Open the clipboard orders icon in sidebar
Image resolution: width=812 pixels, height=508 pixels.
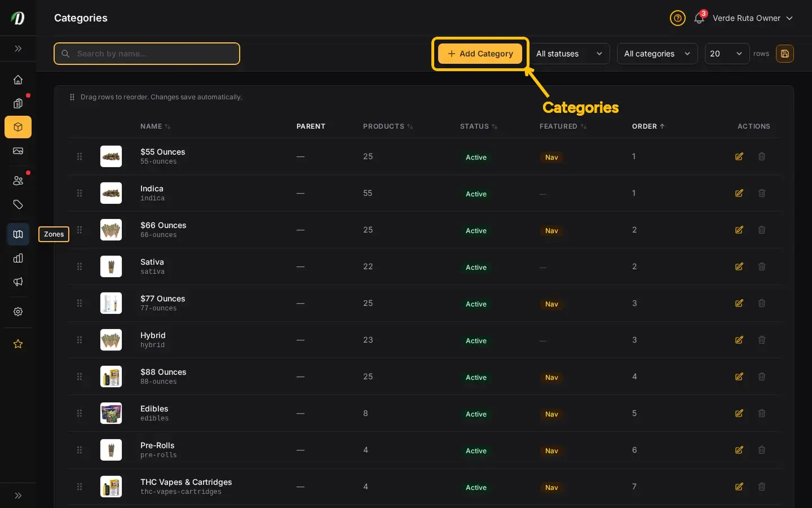[x=18, y=103]
